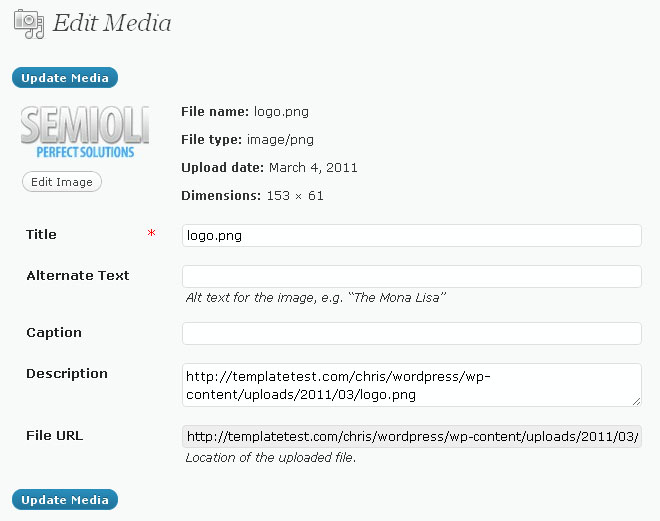Click the Caption text field

click(411, 333)
